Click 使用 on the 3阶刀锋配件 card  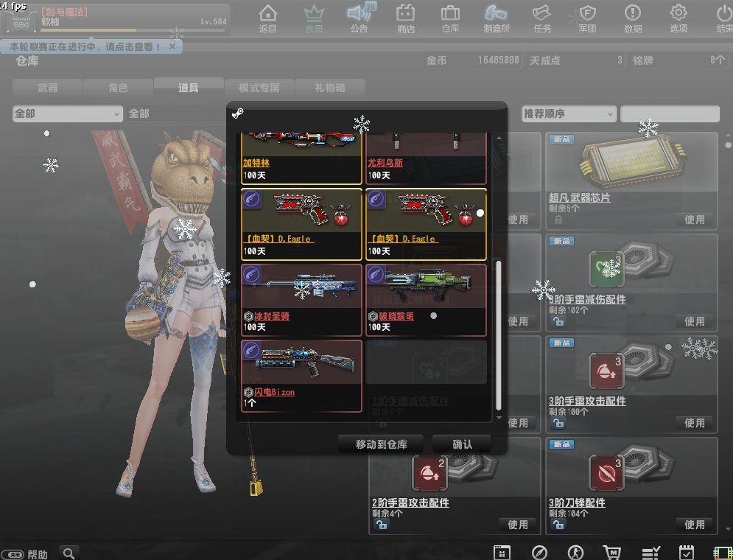point(695,525)
